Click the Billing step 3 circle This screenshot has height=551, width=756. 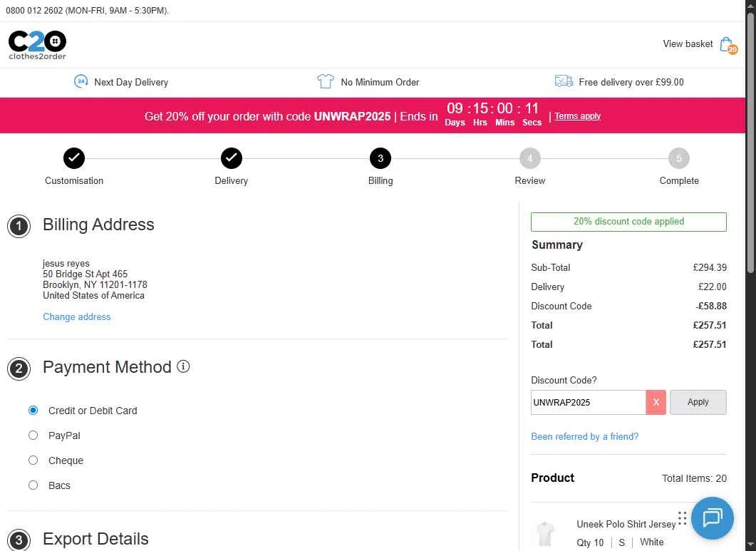[380, 158]
